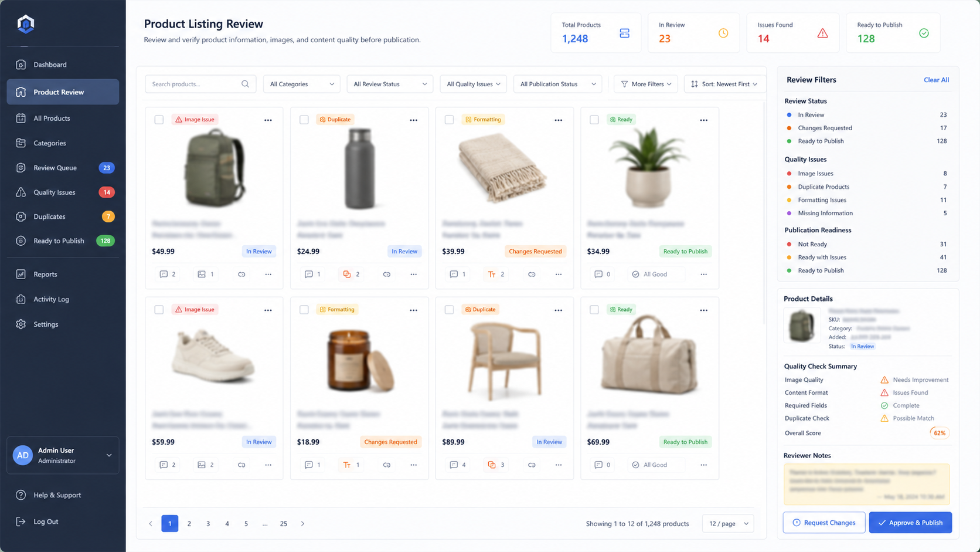Filter by Missing Information purple dot
The image size is (980, 552).
click(789, 214)
